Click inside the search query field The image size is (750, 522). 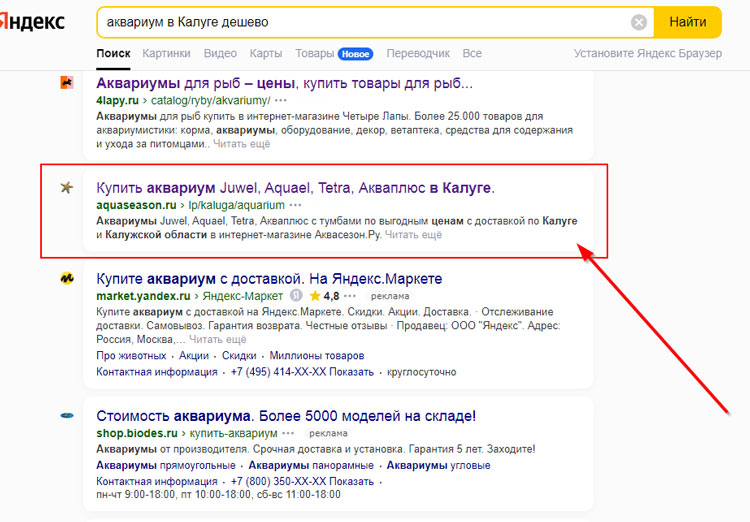[360, 22]
